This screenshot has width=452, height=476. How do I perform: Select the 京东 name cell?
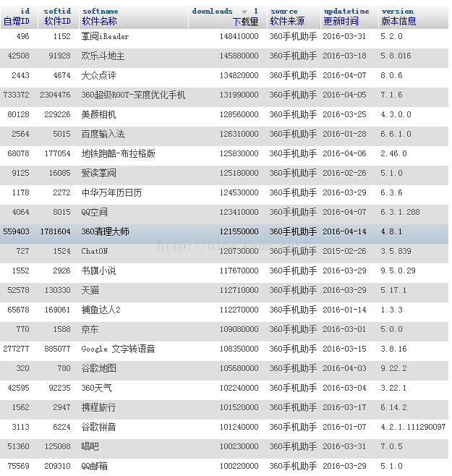[90, 329]
